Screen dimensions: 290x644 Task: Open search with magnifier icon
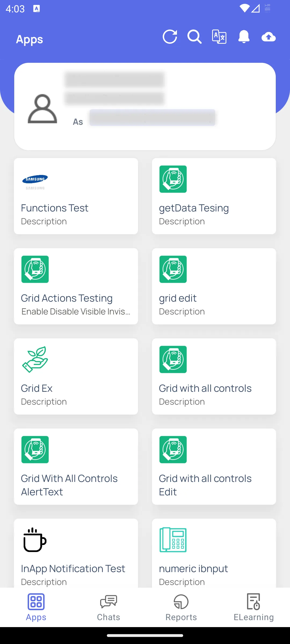click(194, 37)
